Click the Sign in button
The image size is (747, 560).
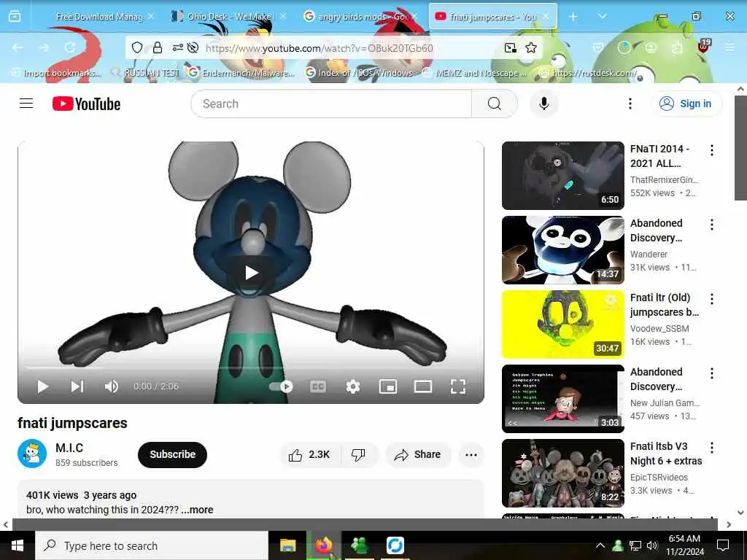(686, 104)
